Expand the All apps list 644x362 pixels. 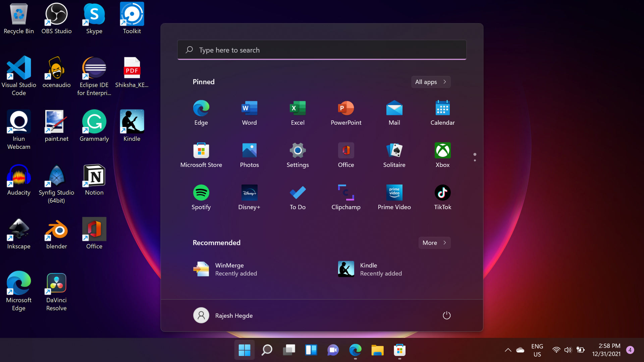point(431,82)
